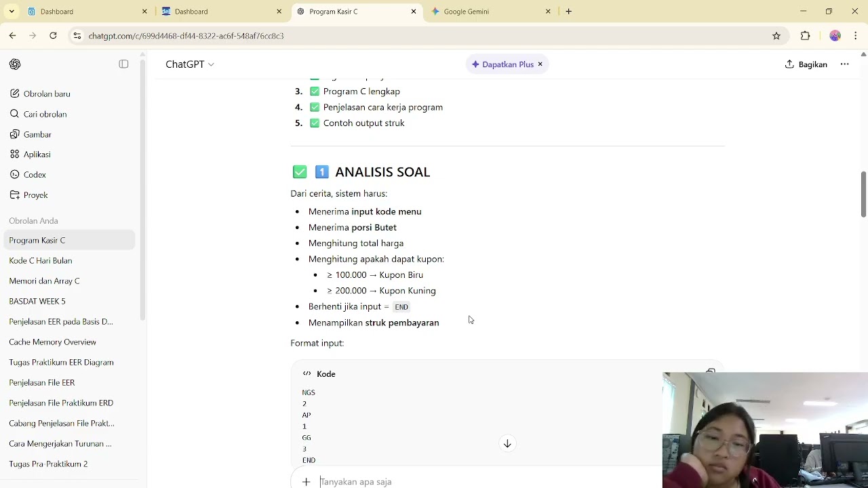Click the Penjelasan cara kerja program line

click(x=383, y=107)
